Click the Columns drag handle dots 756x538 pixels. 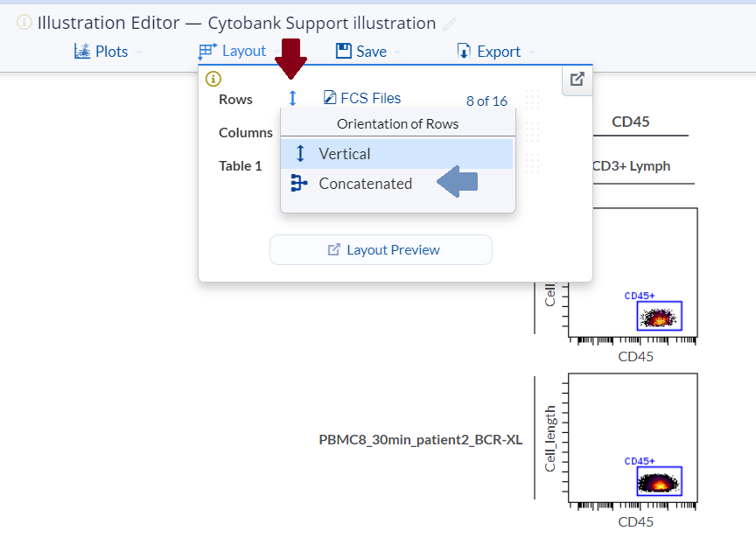tap(532, 132)
